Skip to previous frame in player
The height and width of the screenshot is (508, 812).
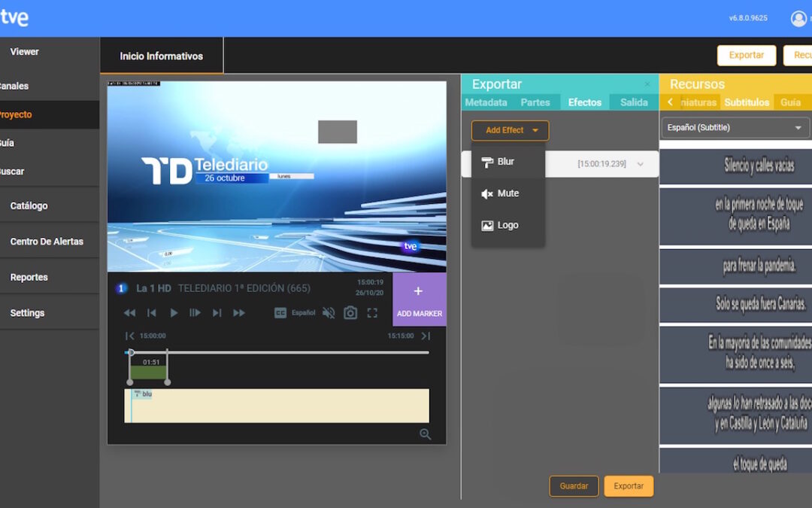[152, 312]
